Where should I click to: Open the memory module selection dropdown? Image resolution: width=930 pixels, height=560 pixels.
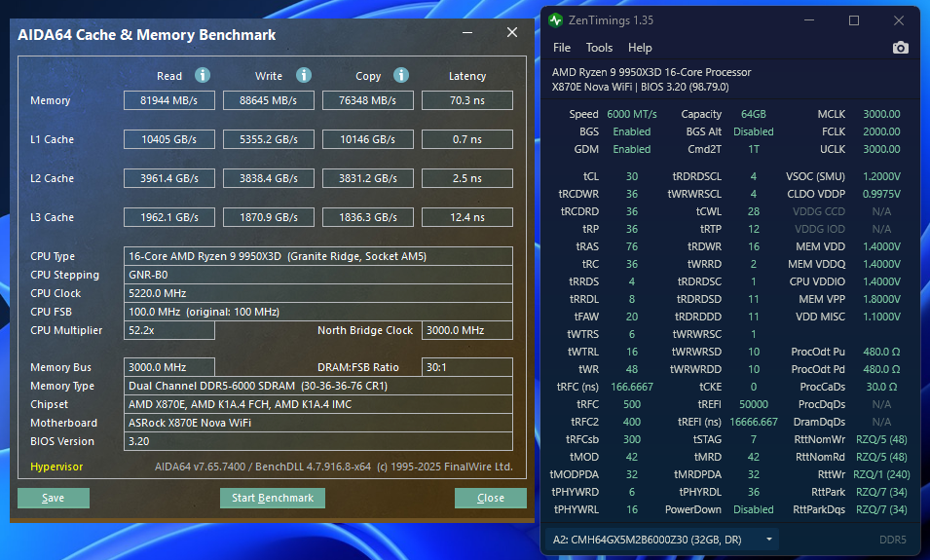pyautogui.click(x=661, y=539)
